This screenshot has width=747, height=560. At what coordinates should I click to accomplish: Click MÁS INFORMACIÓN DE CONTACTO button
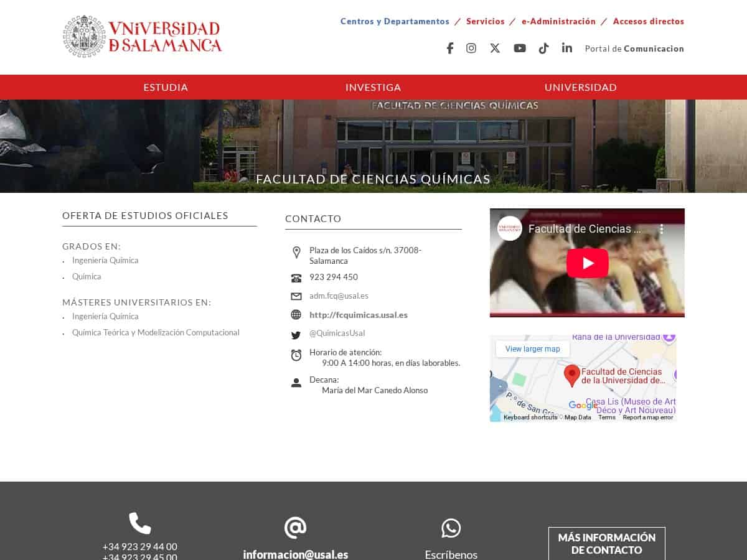tap(607, 544)
